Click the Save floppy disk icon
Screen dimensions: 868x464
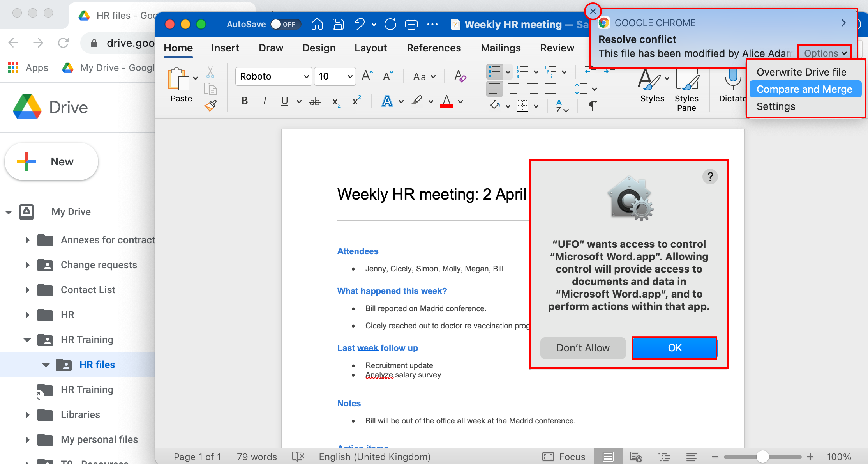click(338, 24)
